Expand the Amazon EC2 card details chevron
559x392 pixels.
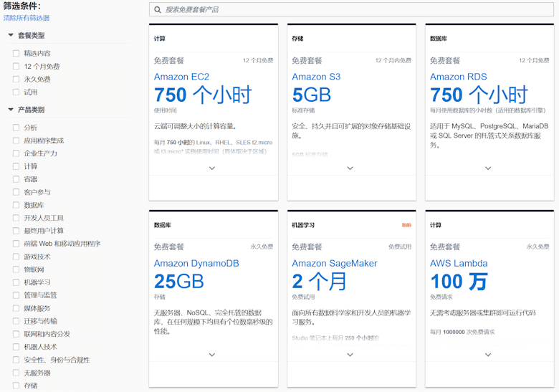[x=212, y=168]
